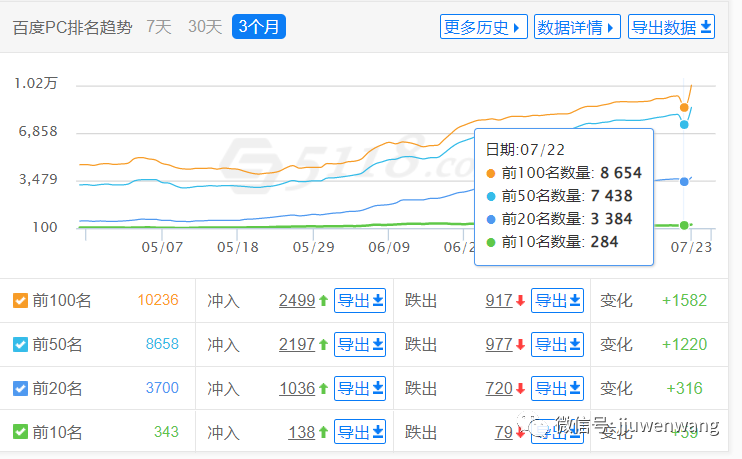Image resolution: width=742 pixels, height=459 pixels.
Task: Click the cyan 前50名 data point on chart
Action: [684, 124]
